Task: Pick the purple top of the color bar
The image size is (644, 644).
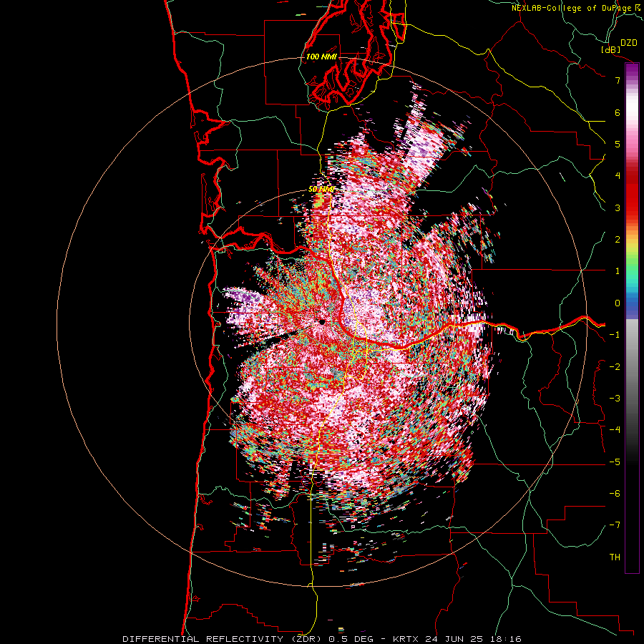Action: pyautogui.click(x=632, y=69)
